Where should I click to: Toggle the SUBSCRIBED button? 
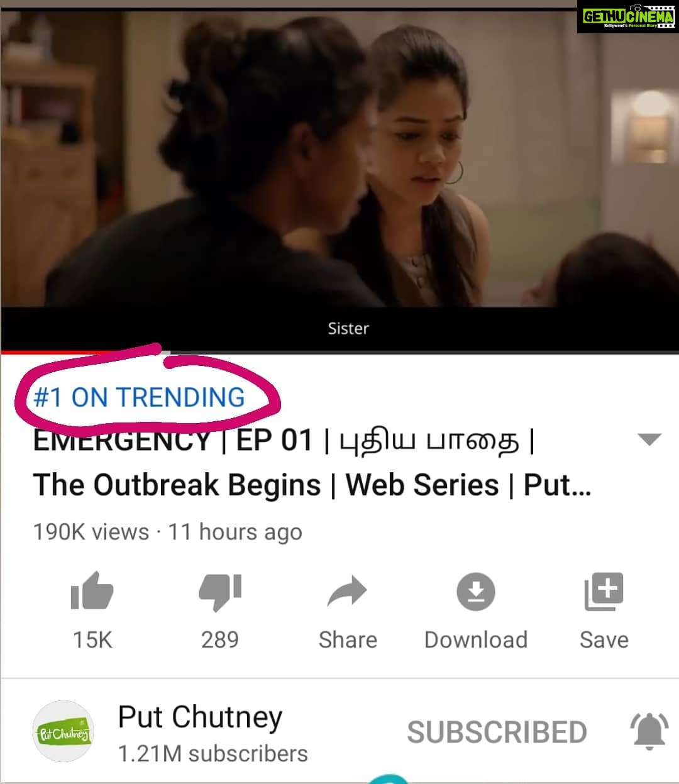pyautogui.click(x=497, y=732)
